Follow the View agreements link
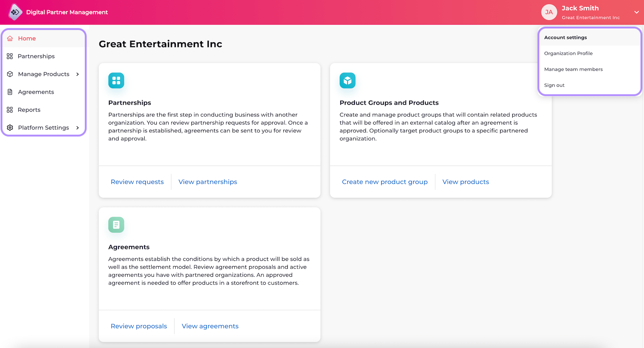This screenshot has width=644, height=348. (x=210, y=326)
